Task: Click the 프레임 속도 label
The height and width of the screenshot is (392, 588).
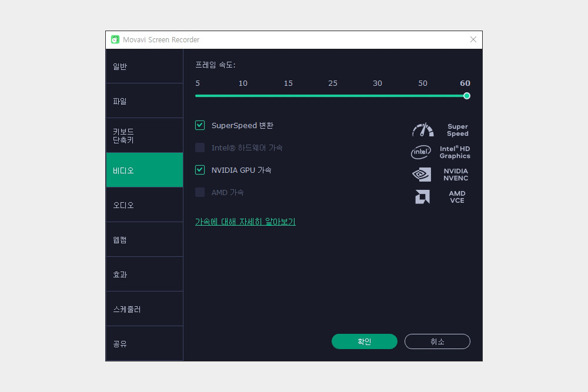Action: 215,65
